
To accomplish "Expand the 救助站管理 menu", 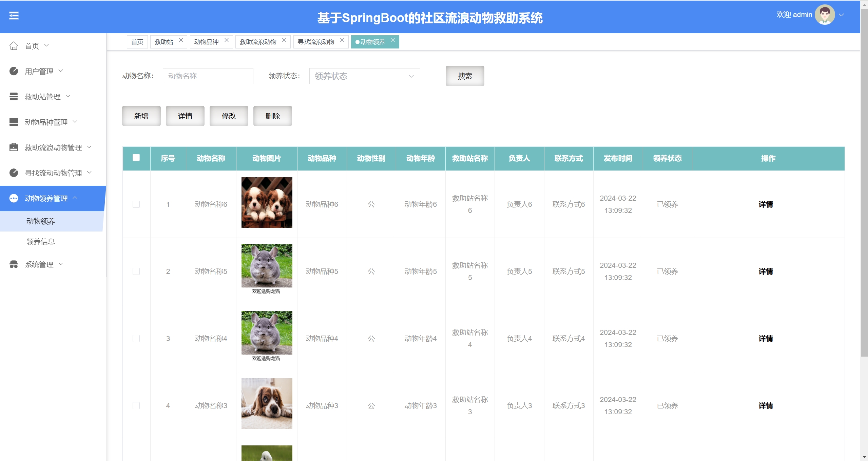I will [68, 96].
